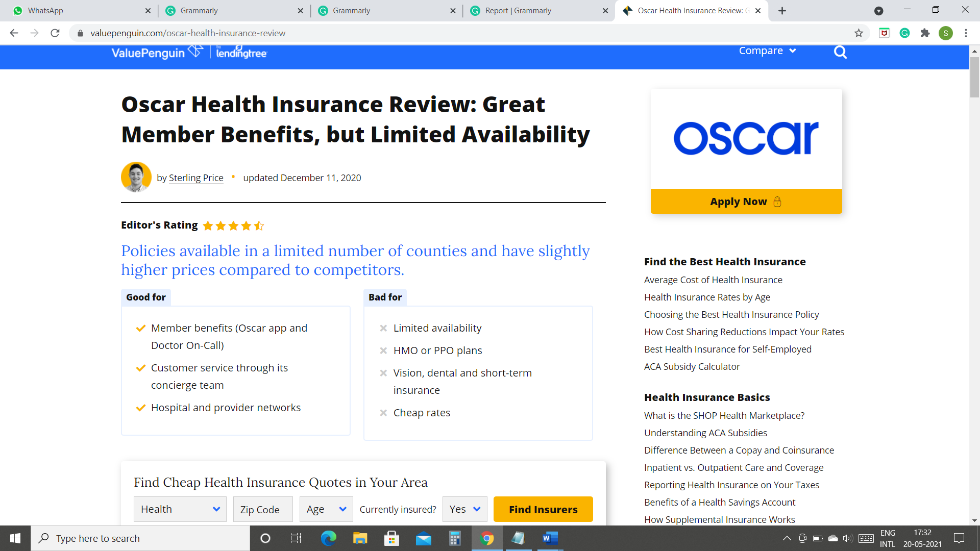Image resolution: width=980 pixels, height=551 pixels.
Task: Open Benefits of a Health Savings Account link
Action: click(720, 503)
